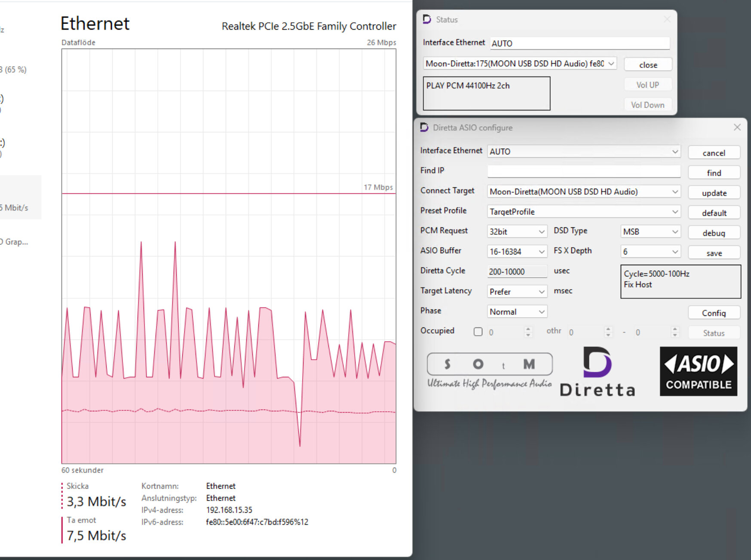This screenshot has width=751, height=560.
Task: Increase the othr value using its stepper
Action: pos(608,329)
